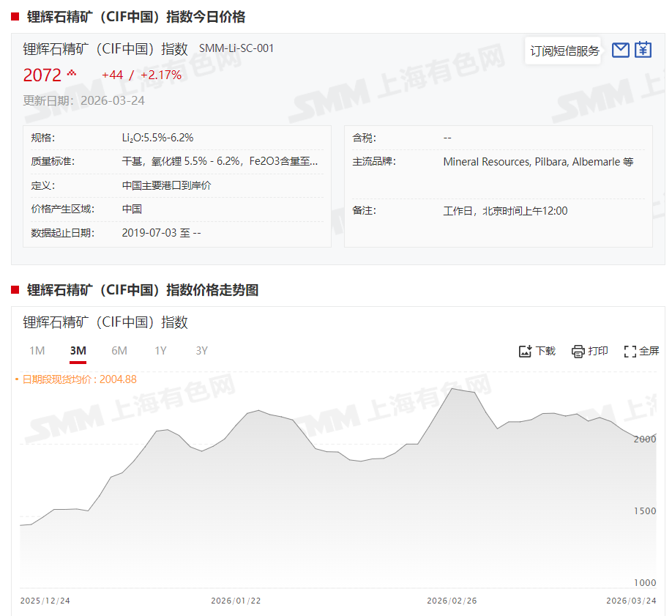Click the 主流品牌 field label

click(x=374, y=162)
